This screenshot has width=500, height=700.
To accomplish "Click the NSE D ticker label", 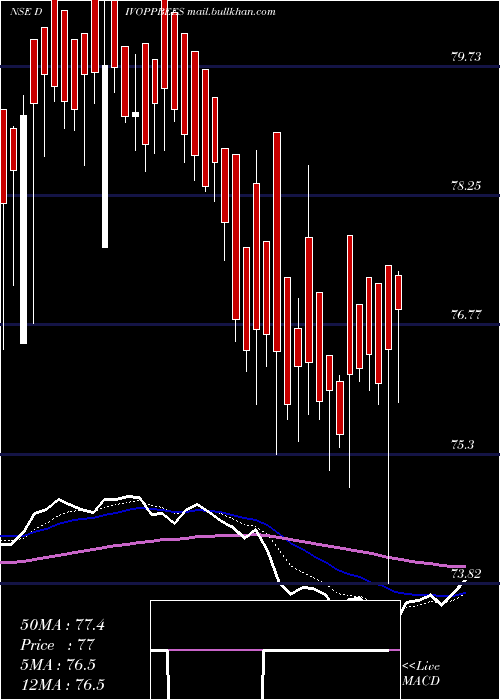I will point(26,12).
